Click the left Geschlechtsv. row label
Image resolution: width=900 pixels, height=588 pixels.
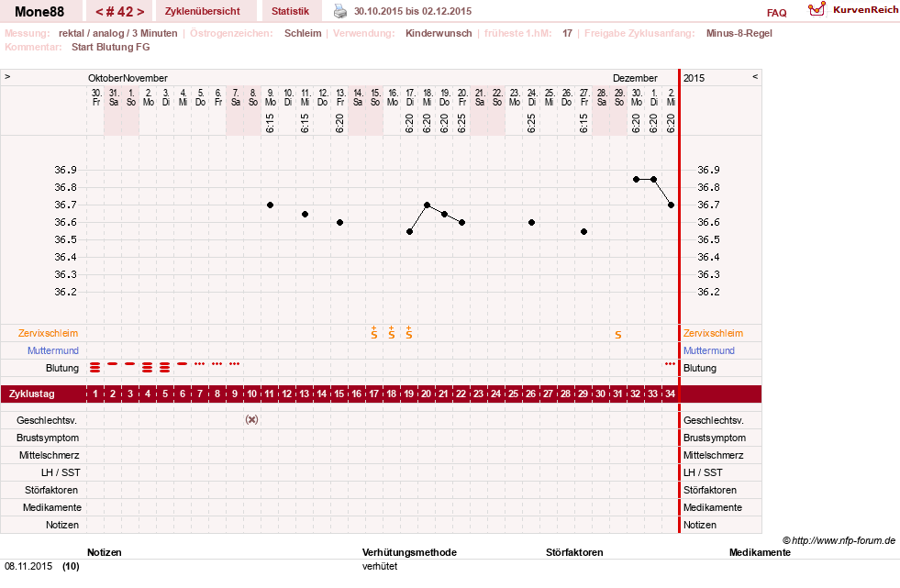(47, 420)
